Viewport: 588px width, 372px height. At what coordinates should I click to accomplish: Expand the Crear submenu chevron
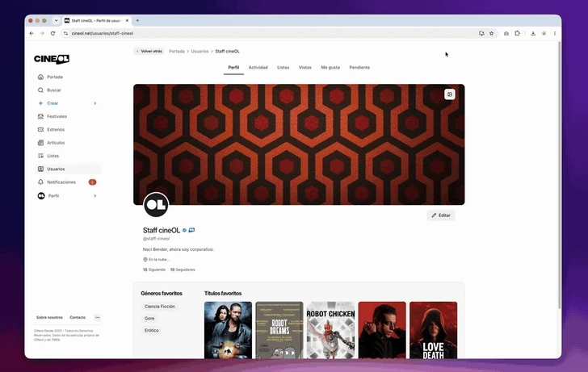coord(94,103)
